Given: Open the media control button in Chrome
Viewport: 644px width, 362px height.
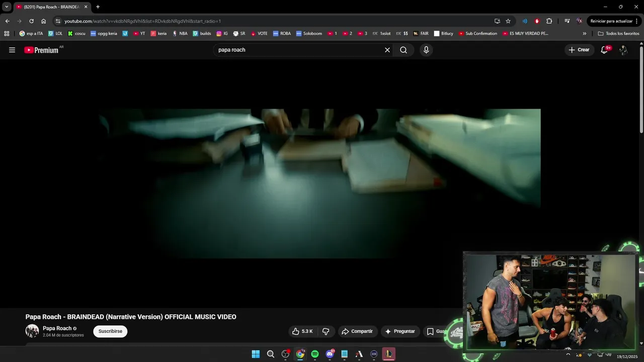Looking at the screenshot, I should (x=567, y=21).
